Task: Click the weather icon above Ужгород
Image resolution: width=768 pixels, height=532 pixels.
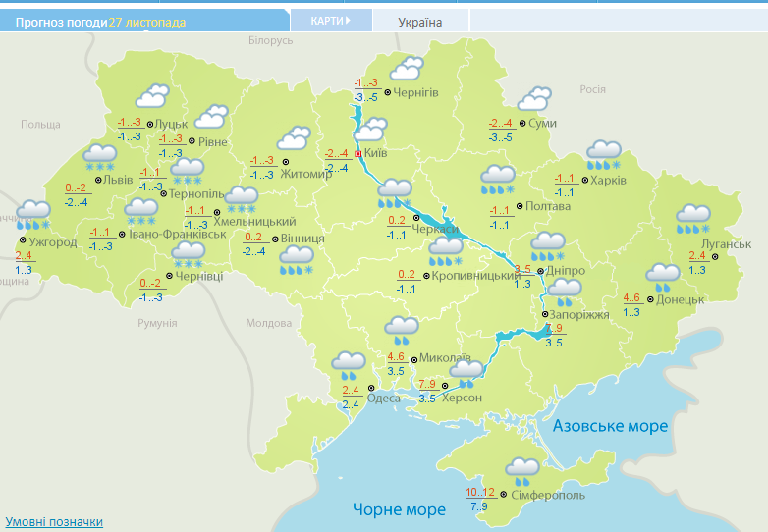Action: [34, 213]
